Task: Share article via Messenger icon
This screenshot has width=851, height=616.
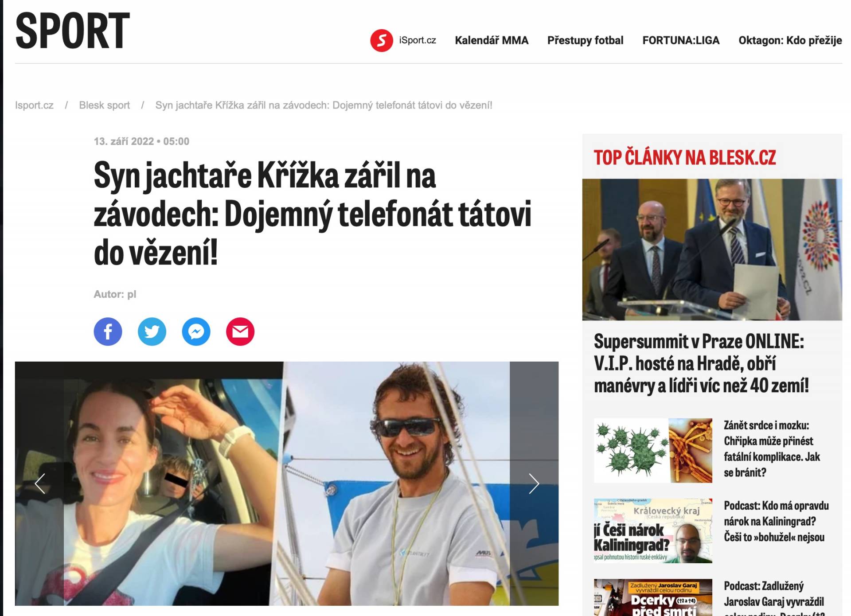Action: pos(196,331)
